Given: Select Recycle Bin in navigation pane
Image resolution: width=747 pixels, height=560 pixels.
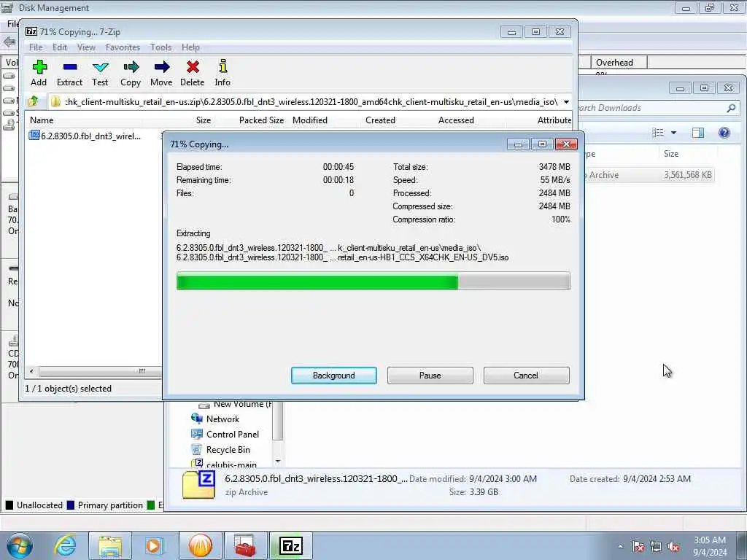Looking at the screenshot, I should 228,449.
